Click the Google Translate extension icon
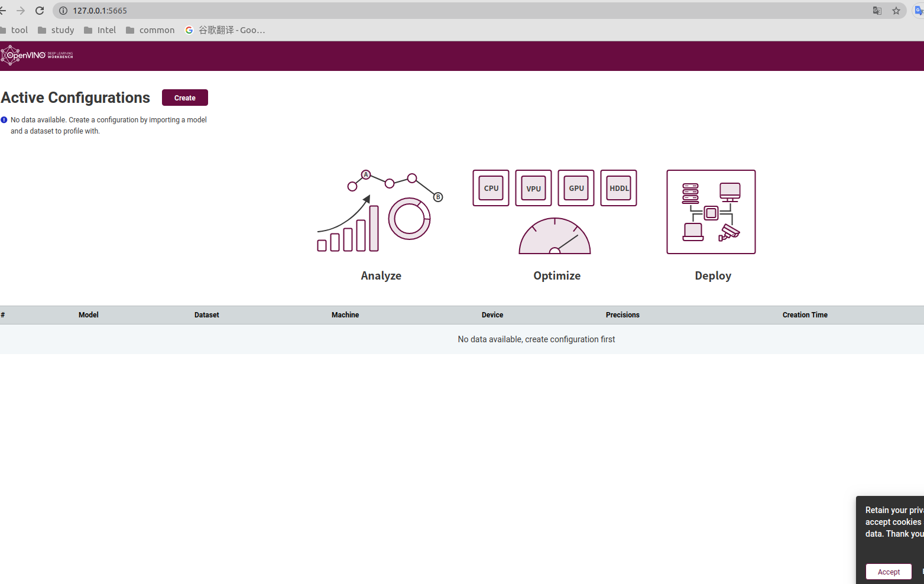924x584 pixels. click(919, 11)
